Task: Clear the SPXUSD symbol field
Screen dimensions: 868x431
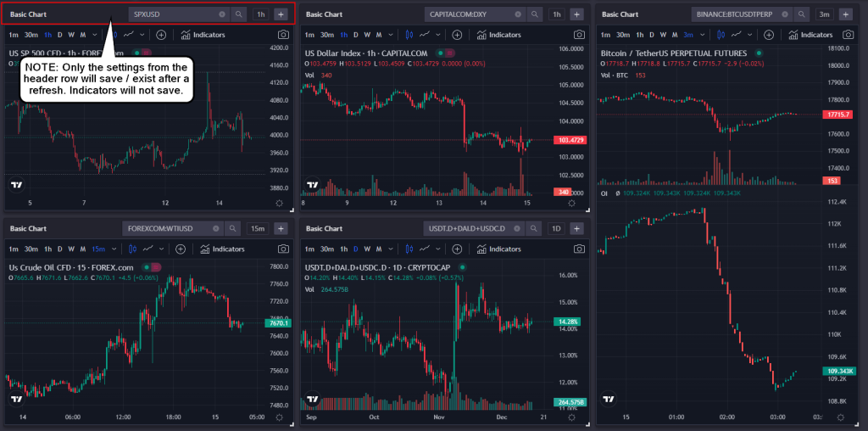Action: (222, 14)
